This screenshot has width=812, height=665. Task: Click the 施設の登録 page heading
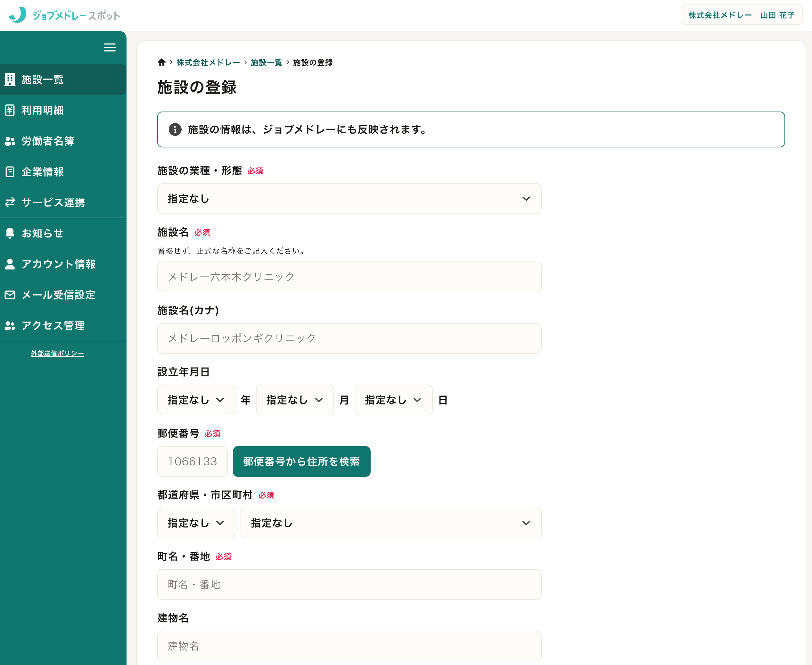pos(197,87)
